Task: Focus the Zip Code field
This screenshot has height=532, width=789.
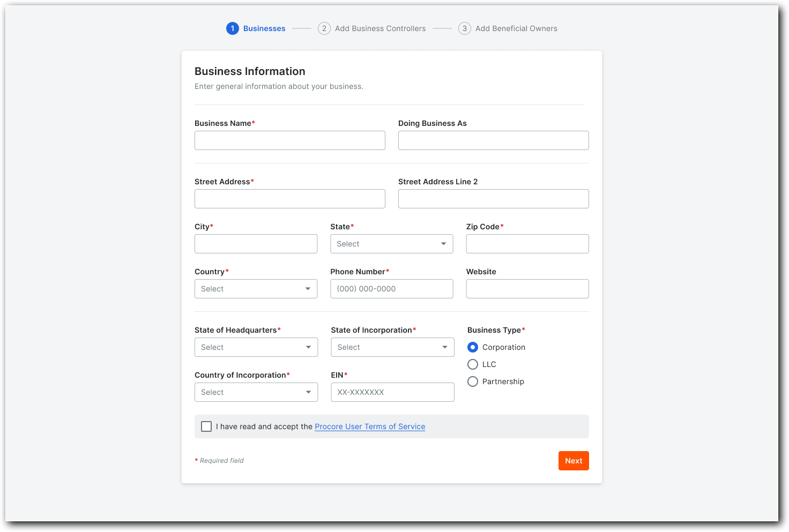Action: 527,244
